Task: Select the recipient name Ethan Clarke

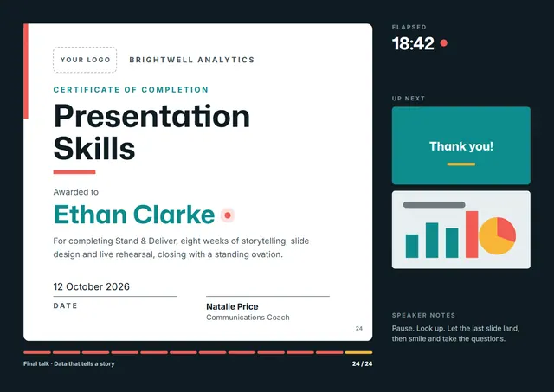Action: 134,215
